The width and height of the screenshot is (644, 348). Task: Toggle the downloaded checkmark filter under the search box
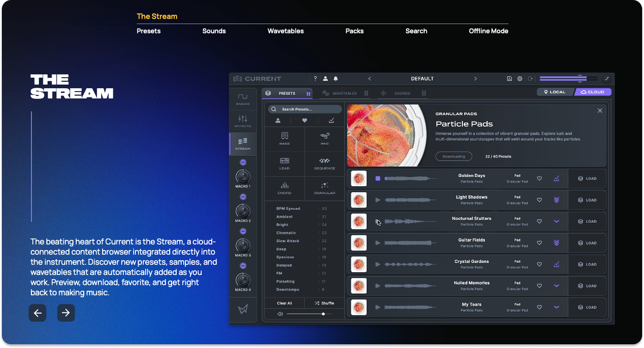pyautogui.click(x=331, y=121)
